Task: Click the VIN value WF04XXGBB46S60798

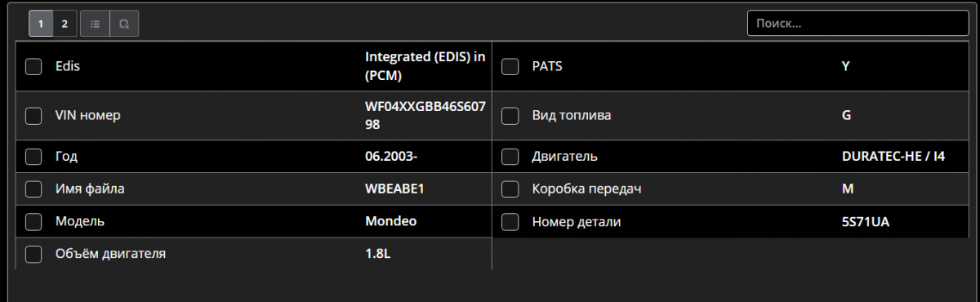Action: (x=425, y=116)
